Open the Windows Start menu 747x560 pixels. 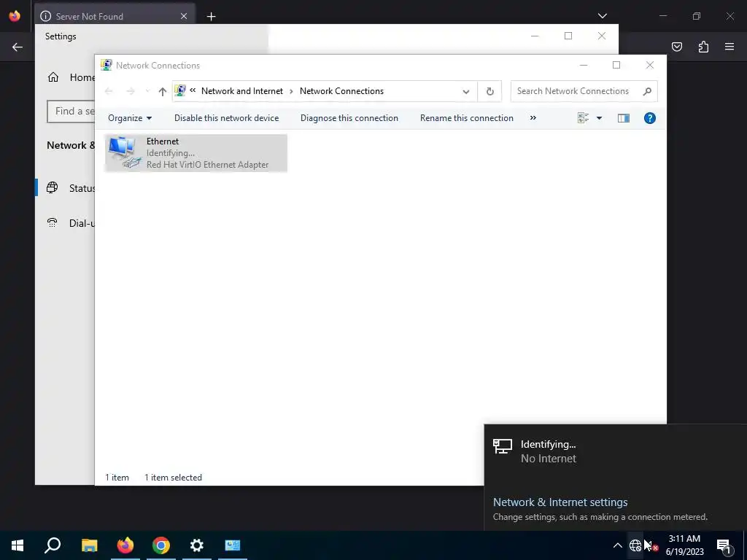(x=18, y=545)
